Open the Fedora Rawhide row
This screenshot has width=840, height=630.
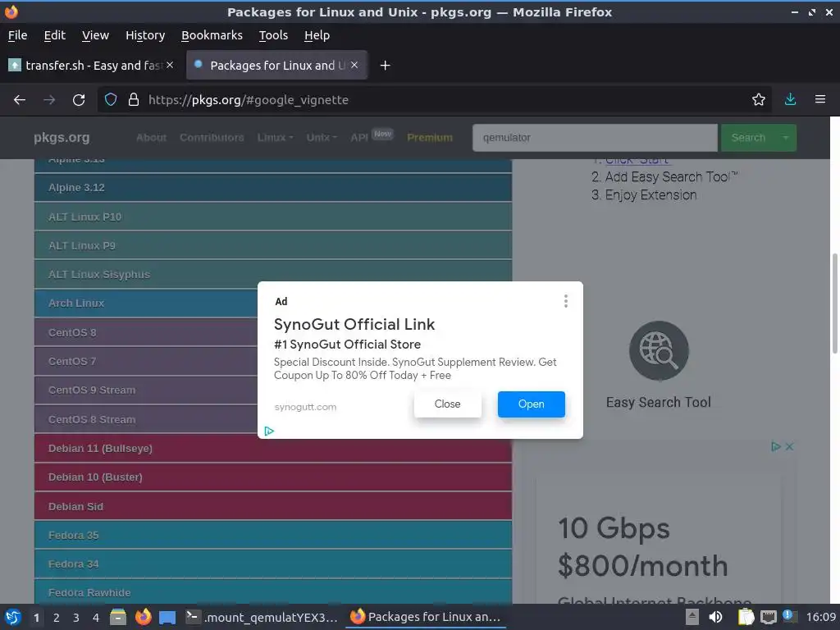coord(272,592)
